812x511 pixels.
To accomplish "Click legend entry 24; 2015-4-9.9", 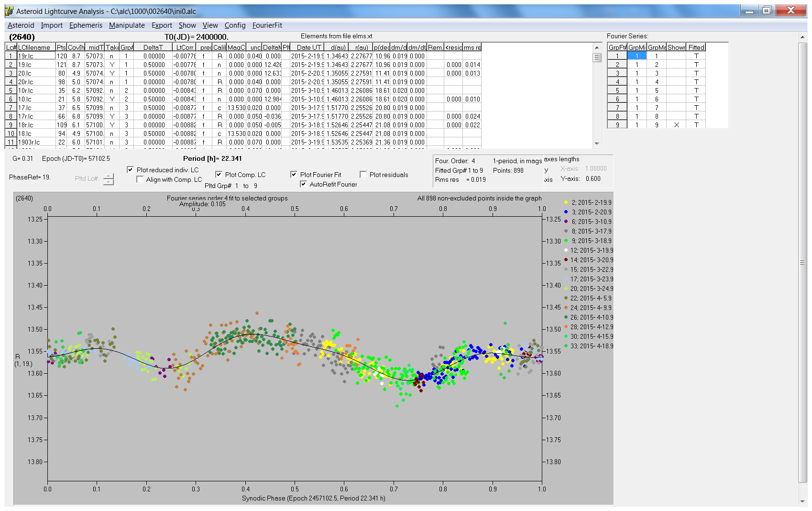I will point(588,308).
